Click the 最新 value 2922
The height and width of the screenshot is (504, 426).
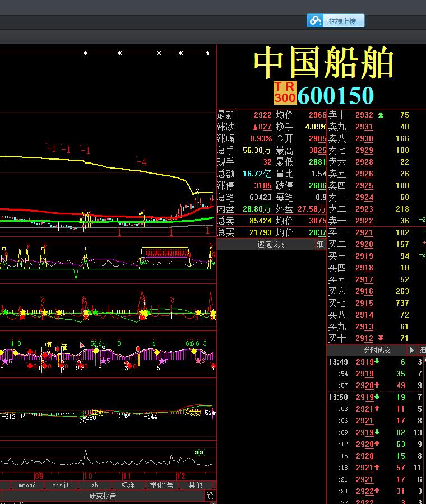coord(263,115)
